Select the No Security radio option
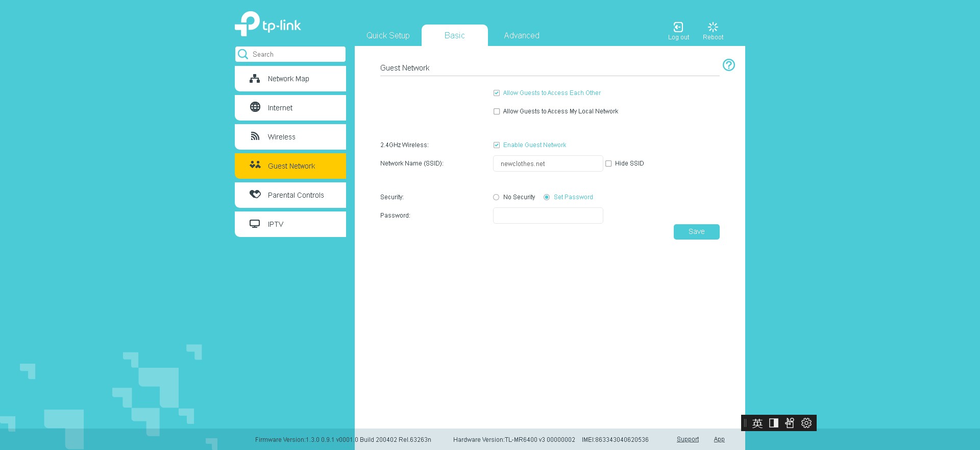980x450 pixels. coord(496,197)
